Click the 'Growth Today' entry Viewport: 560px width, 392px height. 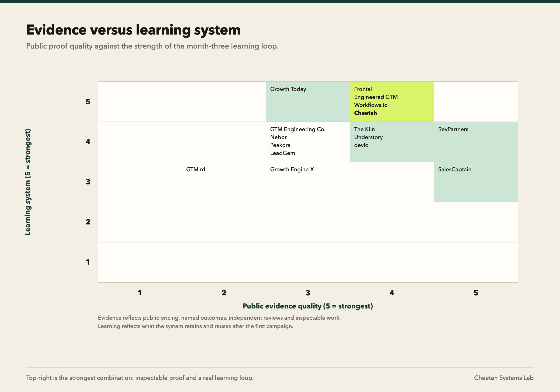point(288,89)
